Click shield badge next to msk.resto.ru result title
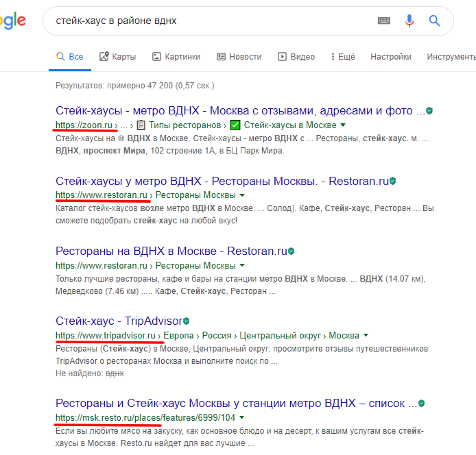 coord(421,404)
